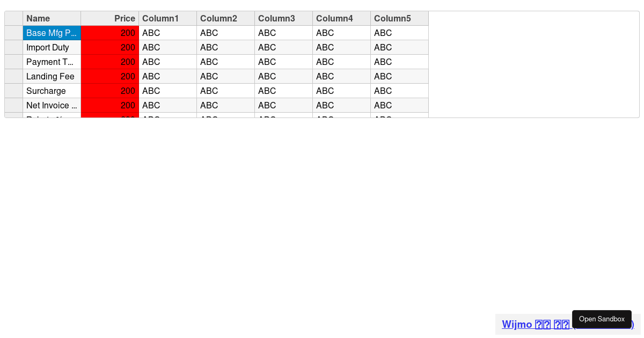Image resolution: width=644 pixels, height=338 pixels.
Task: Click the Payment T... name cell
Action: click(52, 62)
